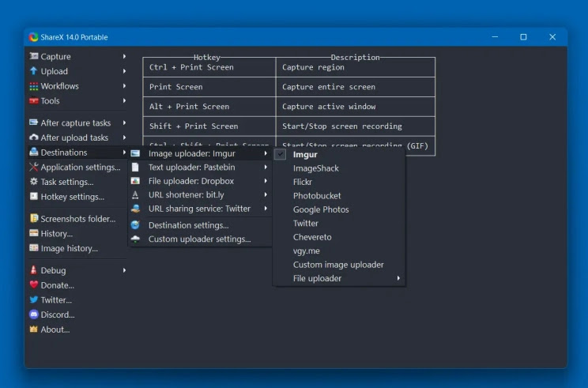Click the Destination settings globe icon
The width and height of the screenshot is (588, 388).
(x=135, y=225)
